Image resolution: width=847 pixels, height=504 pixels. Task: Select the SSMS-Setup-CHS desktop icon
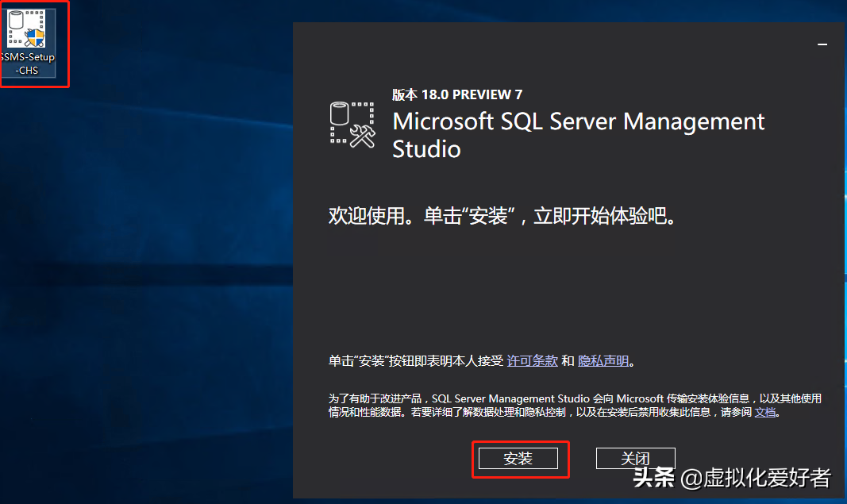(28, 43)
